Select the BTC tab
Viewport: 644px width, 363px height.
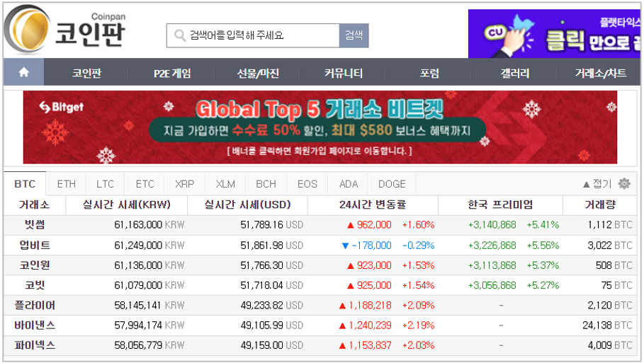[25, 184]
